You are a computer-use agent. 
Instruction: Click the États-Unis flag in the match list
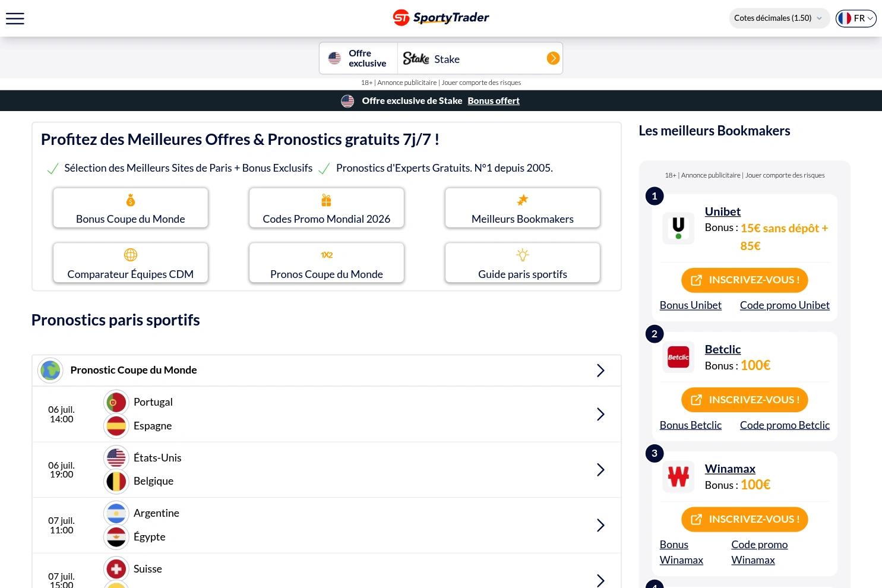tap(116, 458)
